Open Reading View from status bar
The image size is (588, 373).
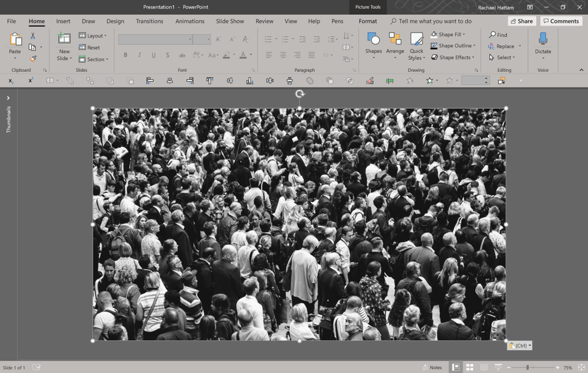483,367
